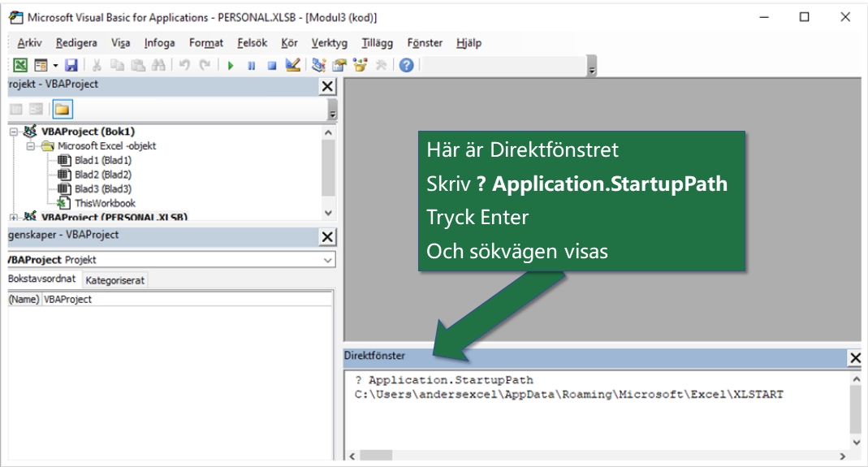Open the standard toolbar options handle
The height and width of the screenshot is (467, 868).
pos(592,66)
